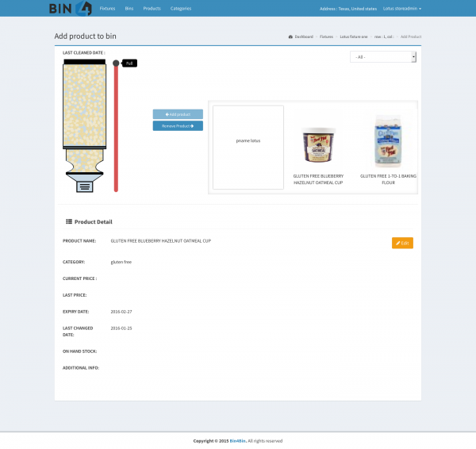Choose the Gluten Free 1-to-1 Baking Flour image

click(x=388, y=141)
